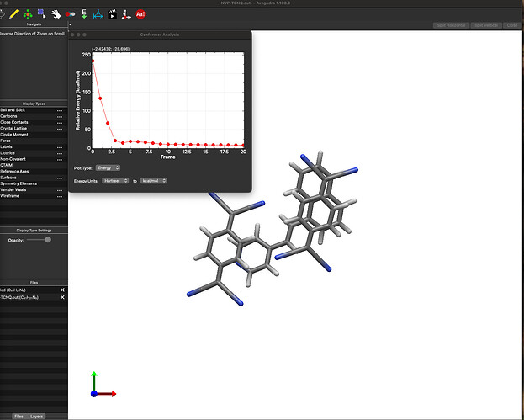Open the Animation clapperboard tool
Screen dimensions: 524x420
coord(111,14)
